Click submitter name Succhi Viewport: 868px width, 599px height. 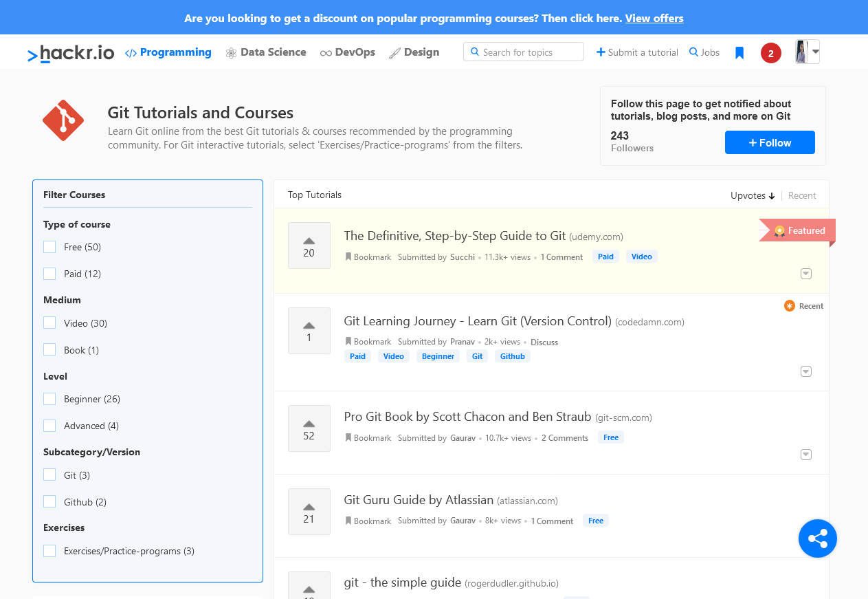coord(463,257)
